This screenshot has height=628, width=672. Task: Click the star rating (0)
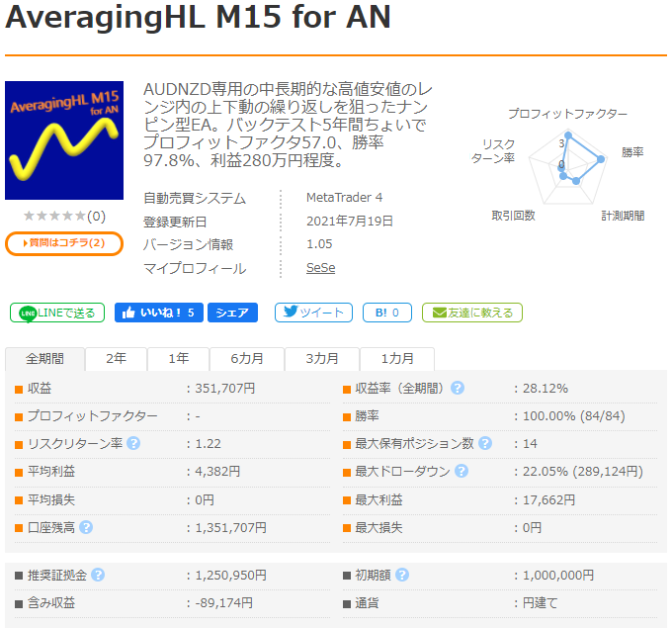tap(64, 216)
